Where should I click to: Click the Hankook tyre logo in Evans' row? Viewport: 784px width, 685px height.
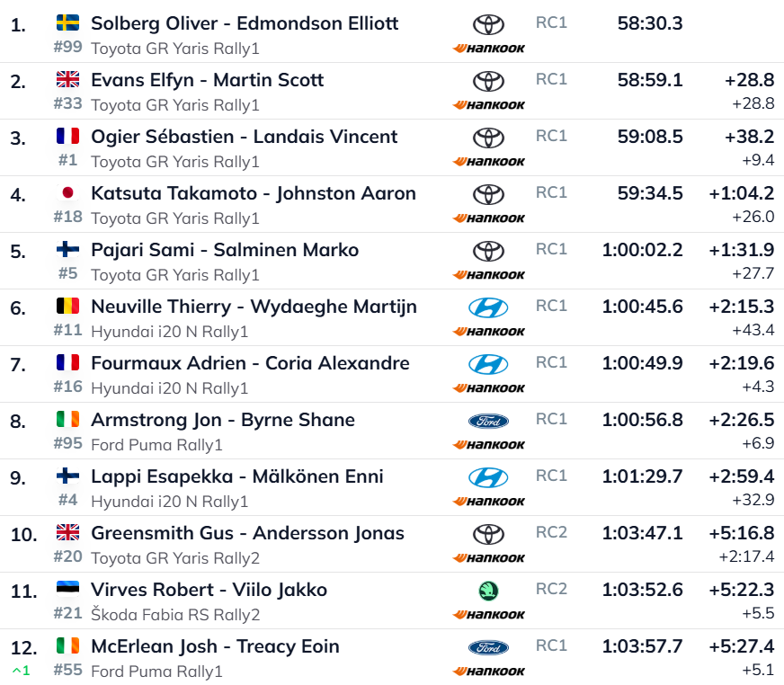tap(489, 105)
